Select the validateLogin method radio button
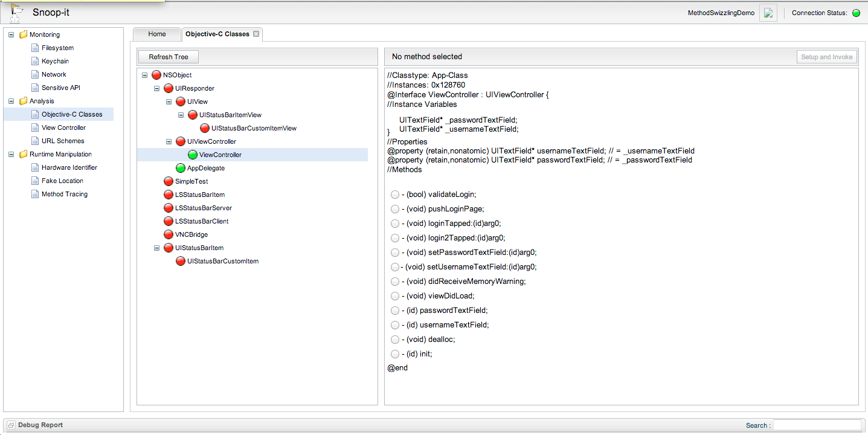The width and height of the screenshot is (868, 435). click(395, 195)
